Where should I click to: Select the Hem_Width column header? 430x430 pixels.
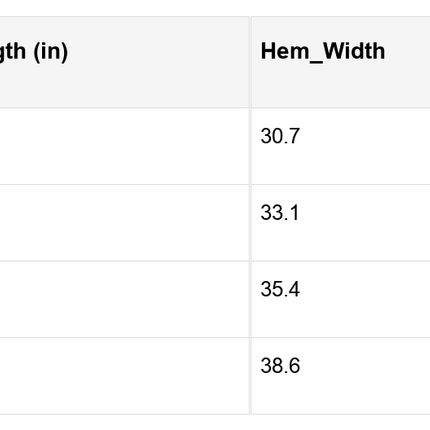(x=341, y=62)
